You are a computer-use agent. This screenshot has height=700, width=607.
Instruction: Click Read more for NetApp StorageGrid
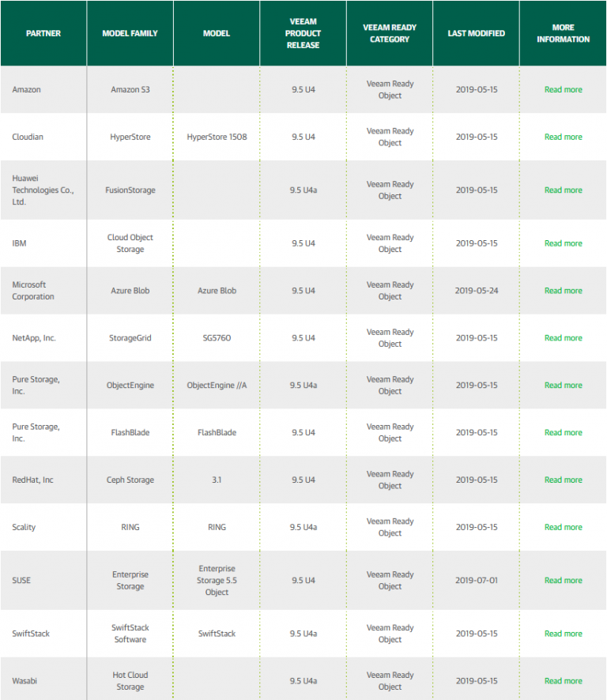click(563, 338)
